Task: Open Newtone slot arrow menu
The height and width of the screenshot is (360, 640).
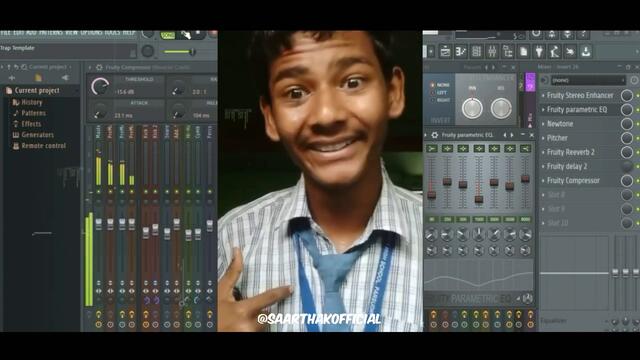Action: point(543,124)
